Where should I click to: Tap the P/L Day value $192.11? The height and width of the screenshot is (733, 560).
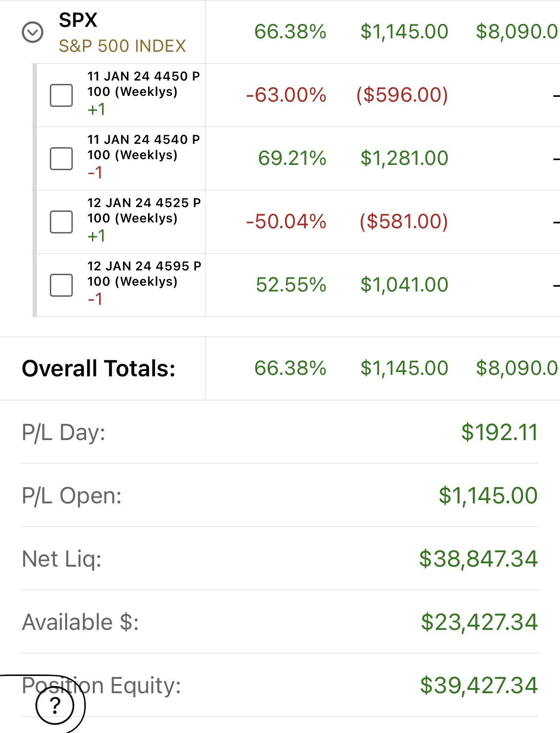pyautogui.click(x=500, y=432)
